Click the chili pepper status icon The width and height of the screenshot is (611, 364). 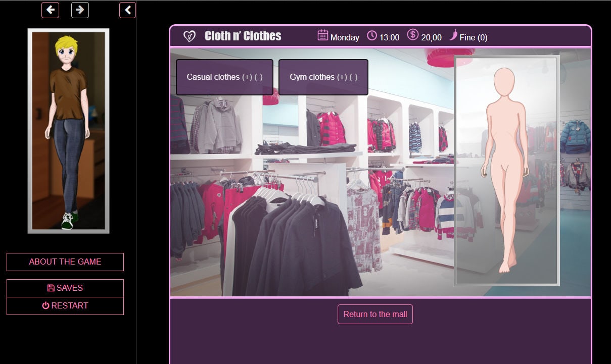click(x=453, y=35)
